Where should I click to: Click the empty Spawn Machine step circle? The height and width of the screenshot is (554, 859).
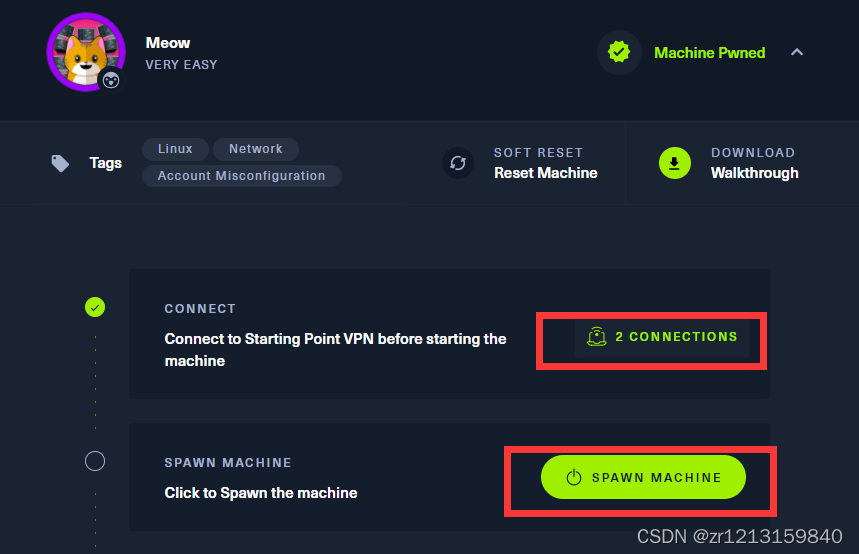(x=95, y=461)
